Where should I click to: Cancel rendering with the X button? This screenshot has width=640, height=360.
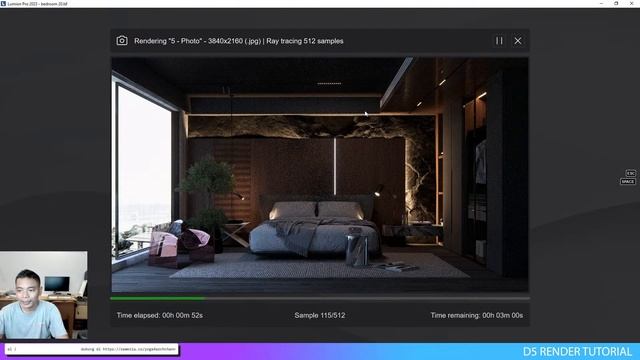(x=518, y=41)
